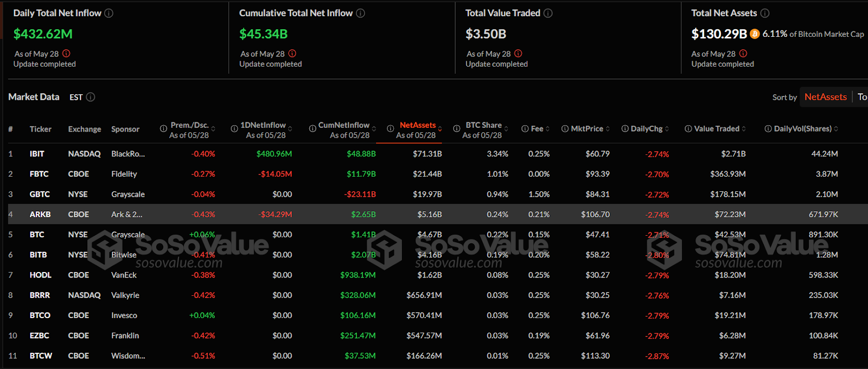Screen dimensions: 868x369
Task: Sort table by DailyVol(Shares) arrows
Action: 836,129
